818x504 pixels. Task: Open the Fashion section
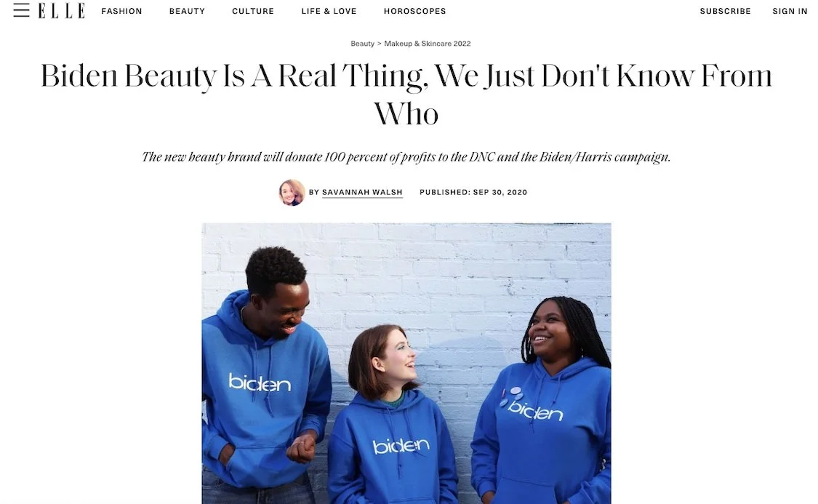121,11
